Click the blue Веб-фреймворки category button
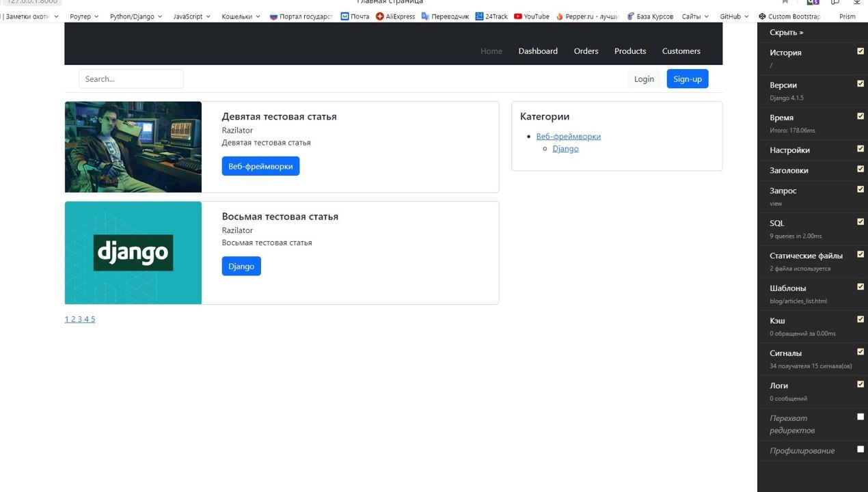 (x=260, y=166)
